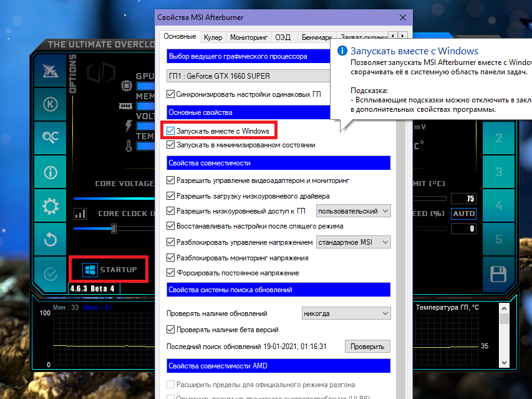The height and width of the screenshot is (399, 532).
Task: Close the Свойства MSI Afterburner dialog
Action: [x=403, y=17]
